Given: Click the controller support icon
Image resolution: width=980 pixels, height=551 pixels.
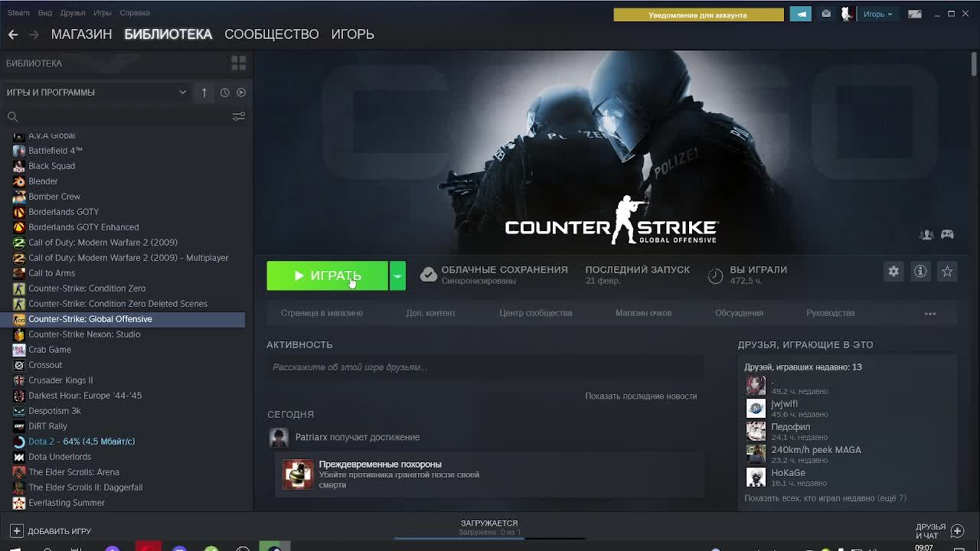Looking at the screenshot, I should pyautogui.click(x=947, y=234).
